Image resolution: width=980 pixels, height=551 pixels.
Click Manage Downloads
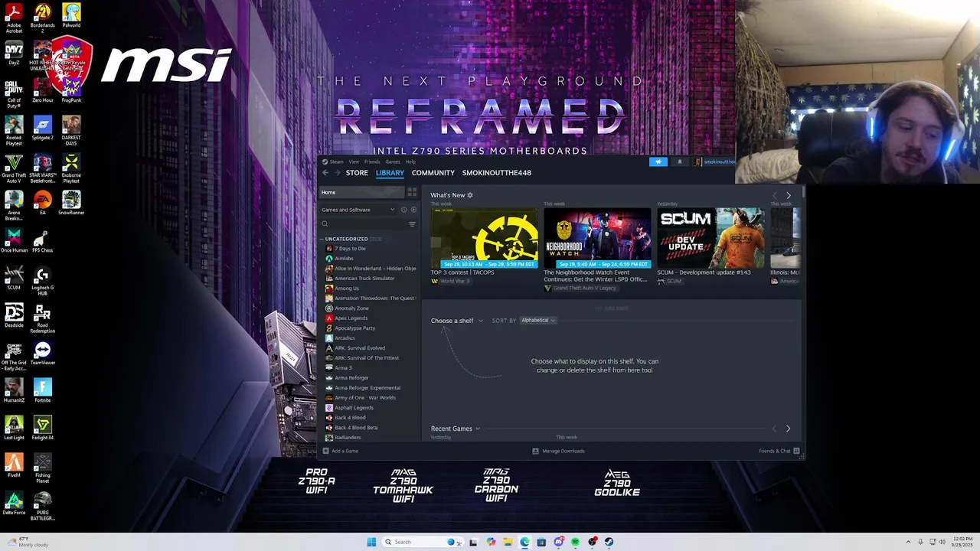coord(558,451)
